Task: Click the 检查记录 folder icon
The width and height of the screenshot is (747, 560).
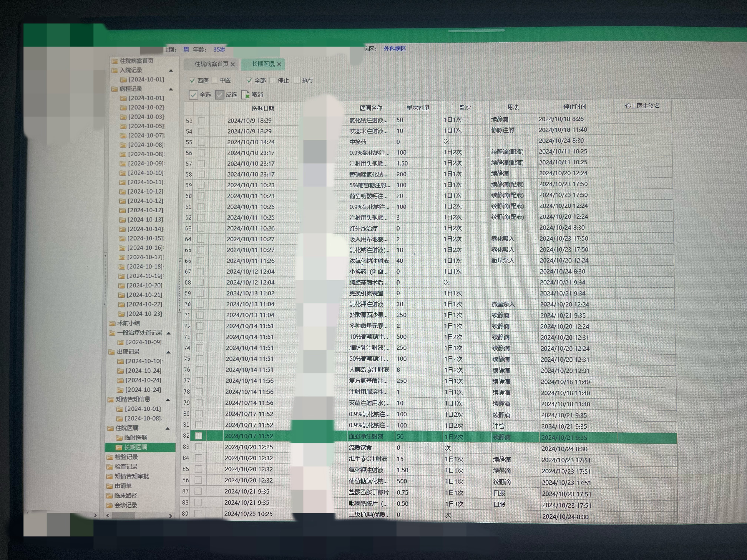Action: [x=110, y=466]
